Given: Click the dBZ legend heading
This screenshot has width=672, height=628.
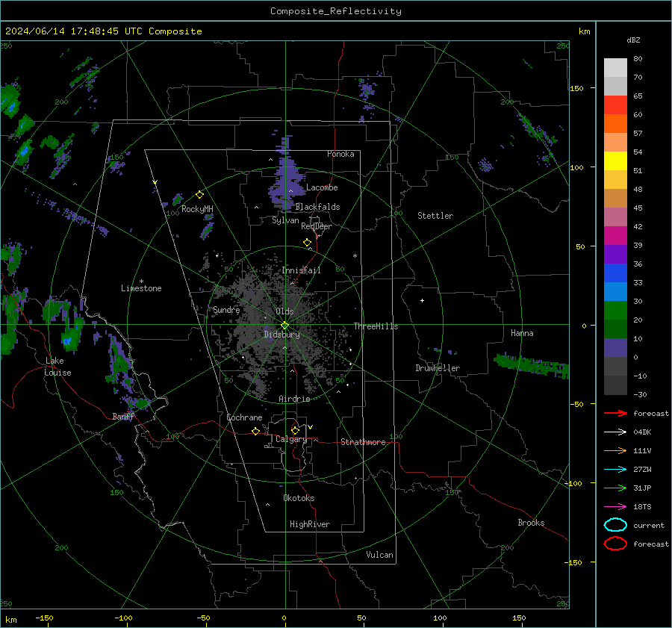Looking at the screenshot, I should 633,40.
